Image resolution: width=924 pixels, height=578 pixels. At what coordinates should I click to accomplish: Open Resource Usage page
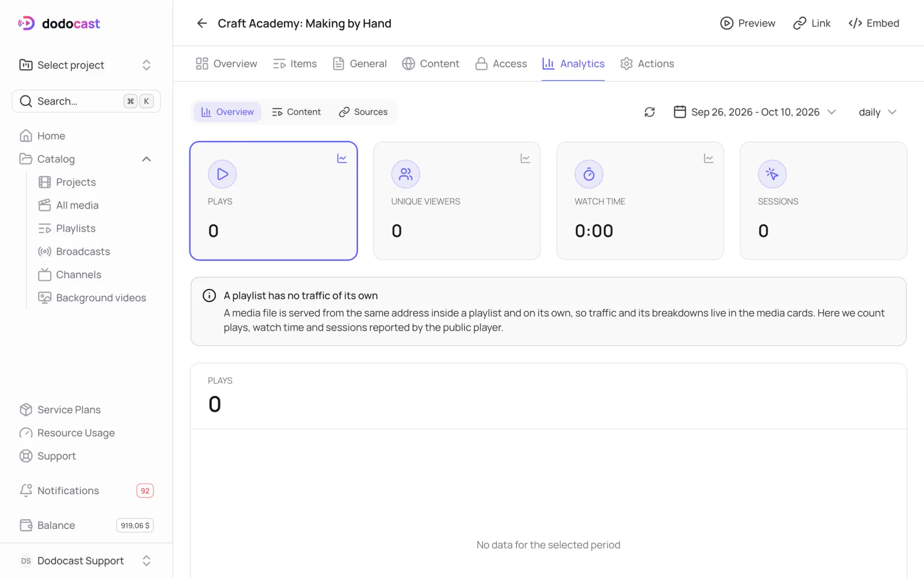click(x=87, y=433)
